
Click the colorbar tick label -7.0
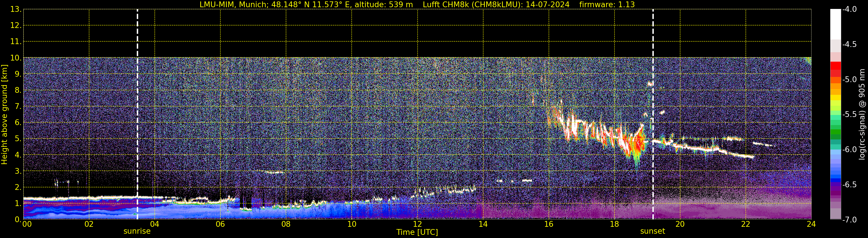coord(850,220)
